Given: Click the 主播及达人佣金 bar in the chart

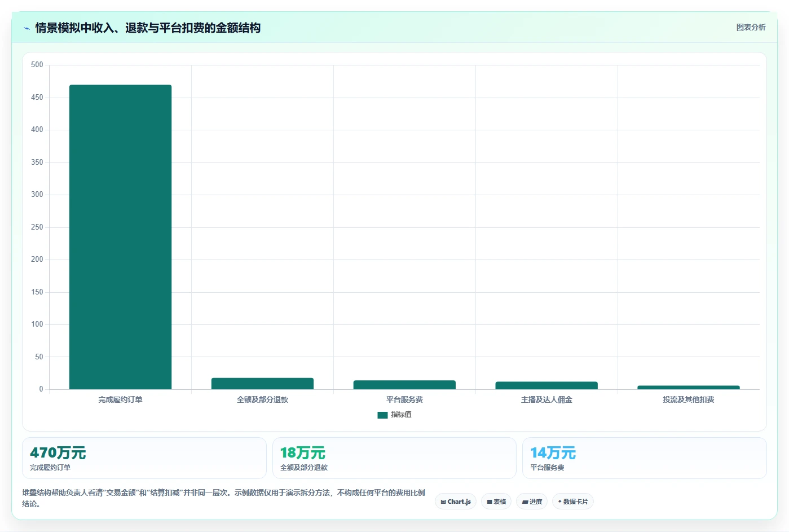Looking at the screenshot, I should coord(546,385).
